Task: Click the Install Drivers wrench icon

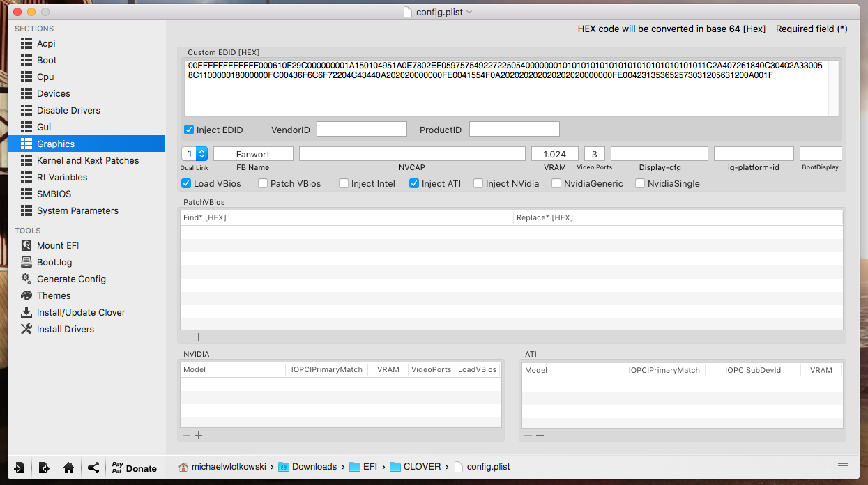Action: pos(26,329)
